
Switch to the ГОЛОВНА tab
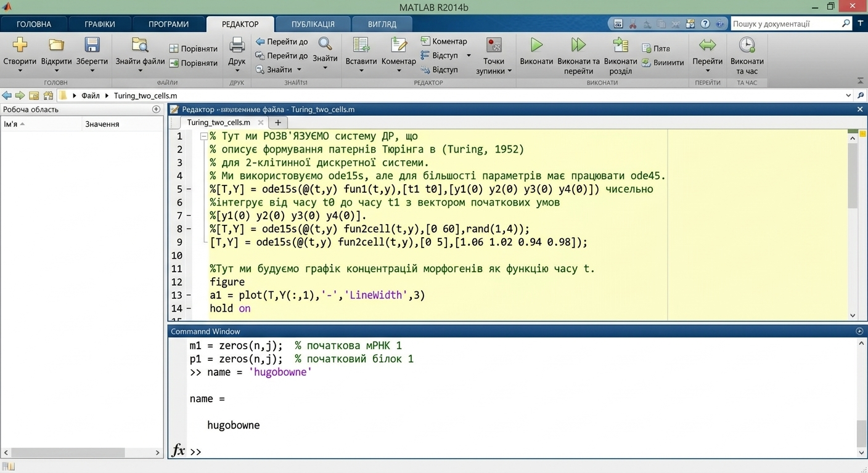click(34, 24)
